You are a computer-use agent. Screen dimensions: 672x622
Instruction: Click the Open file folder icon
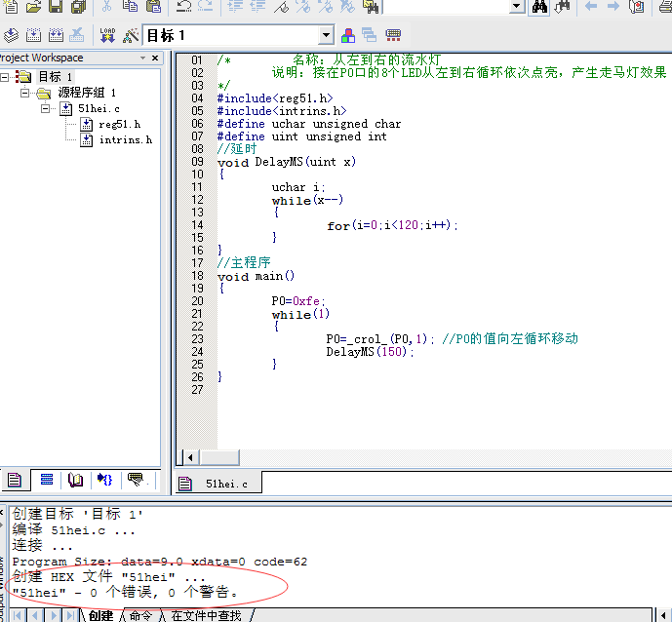click(x=33, y=7)
